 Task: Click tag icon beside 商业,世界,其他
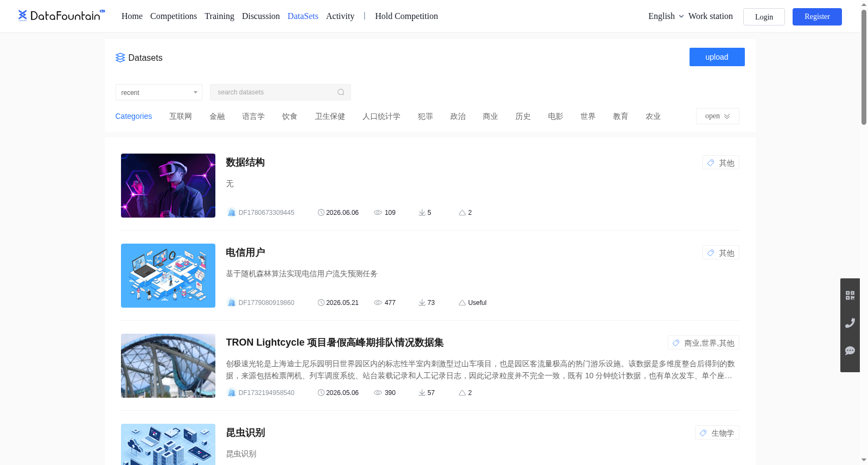coord(676,343)
